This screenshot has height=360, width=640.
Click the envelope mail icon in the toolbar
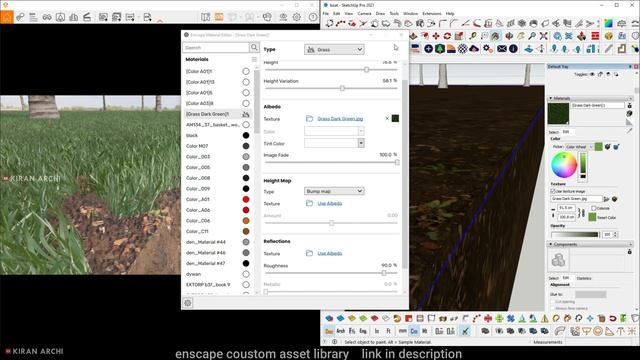tap(502, 49)
